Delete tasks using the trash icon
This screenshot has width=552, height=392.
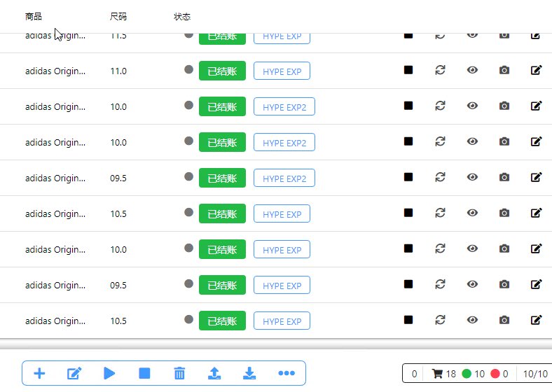[x=179, y=373]
